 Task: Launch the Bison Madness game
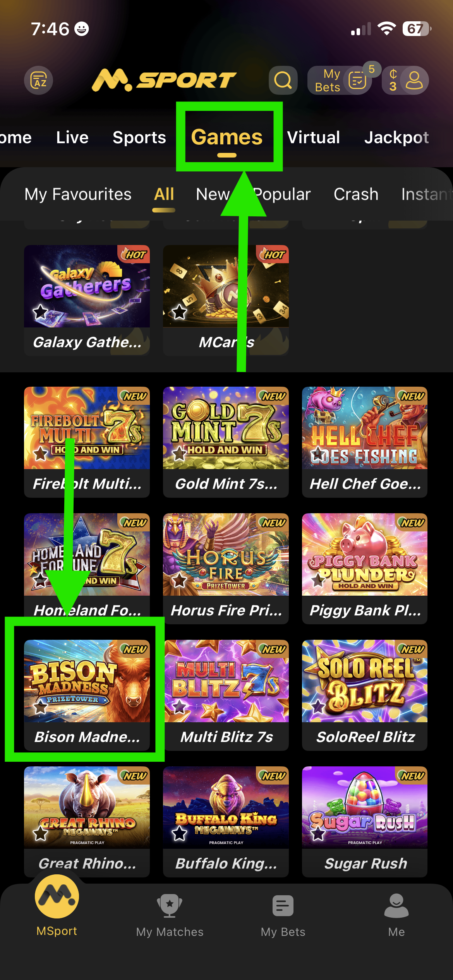pyautogui.click(x=87, y=695)
